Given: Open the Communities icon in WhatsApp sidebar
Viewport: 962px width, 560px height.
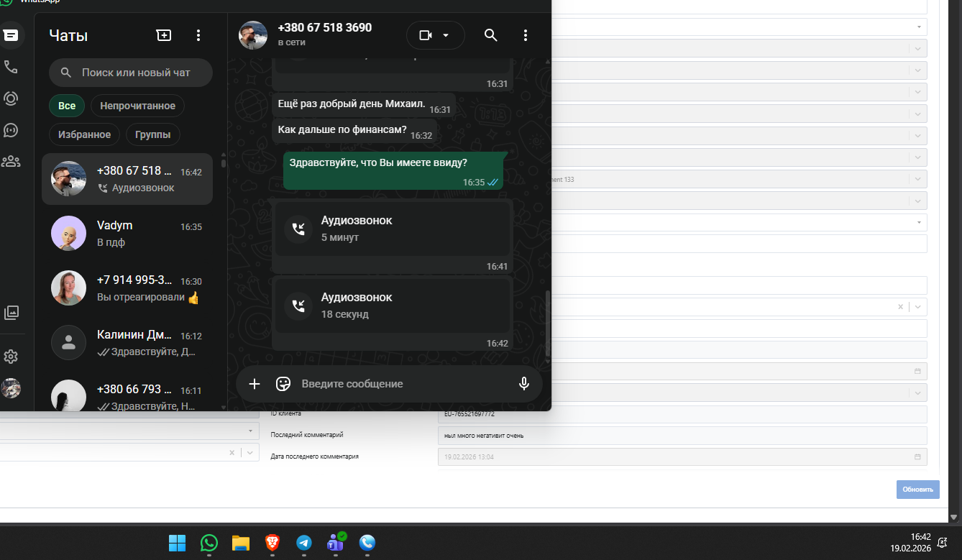Looking at the screenshot, I should point(11,162).
